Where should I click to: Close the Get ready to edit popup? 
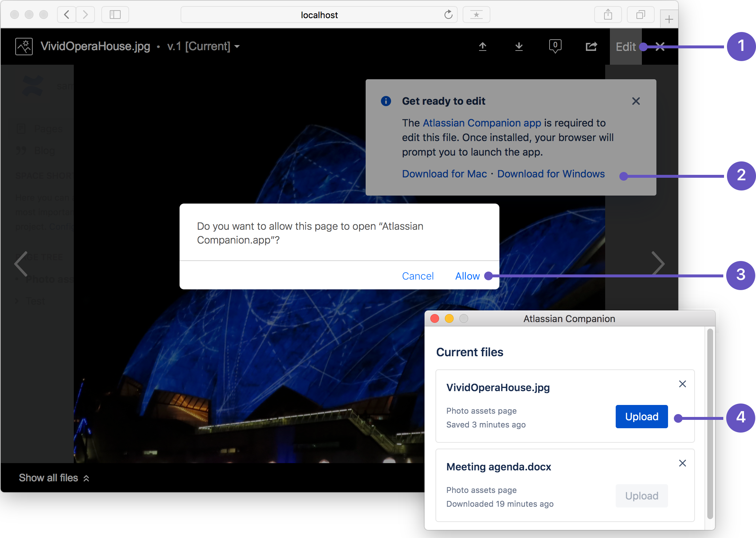coord(636,101)
